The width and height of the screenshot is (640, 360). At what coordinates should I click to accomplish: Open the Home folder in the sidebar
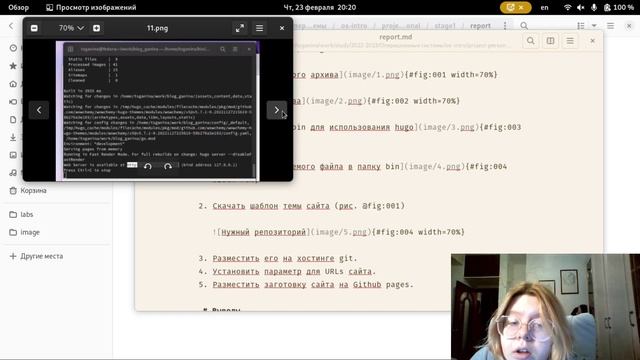[x=13, y=84]
